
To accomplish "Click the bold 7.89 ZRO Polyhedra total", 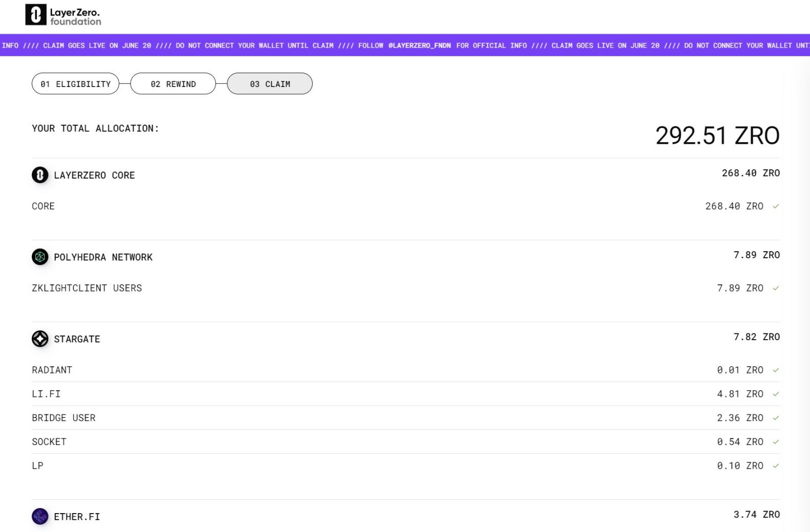I will tap(757, 255).
